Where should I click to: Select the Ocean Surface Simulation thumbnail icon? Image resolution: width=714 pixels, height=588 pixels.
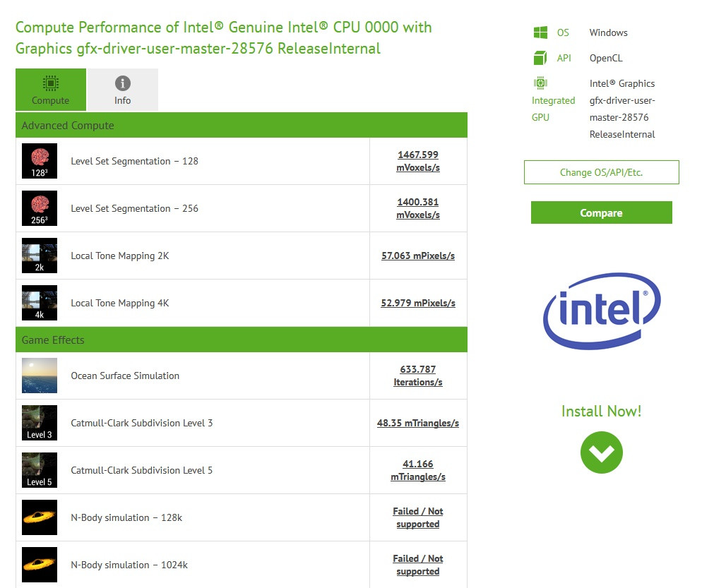point(39,375)
